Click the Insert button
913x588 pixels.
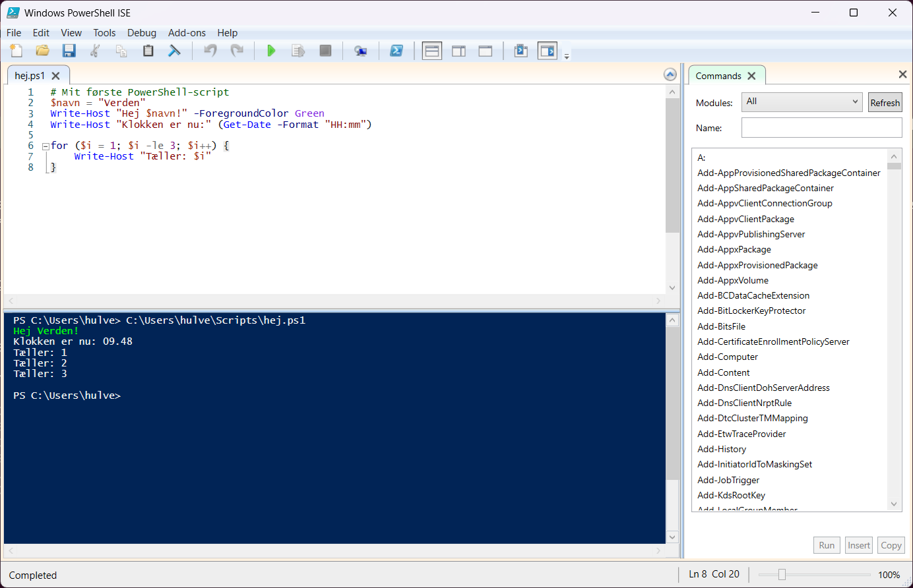point(859,545)
